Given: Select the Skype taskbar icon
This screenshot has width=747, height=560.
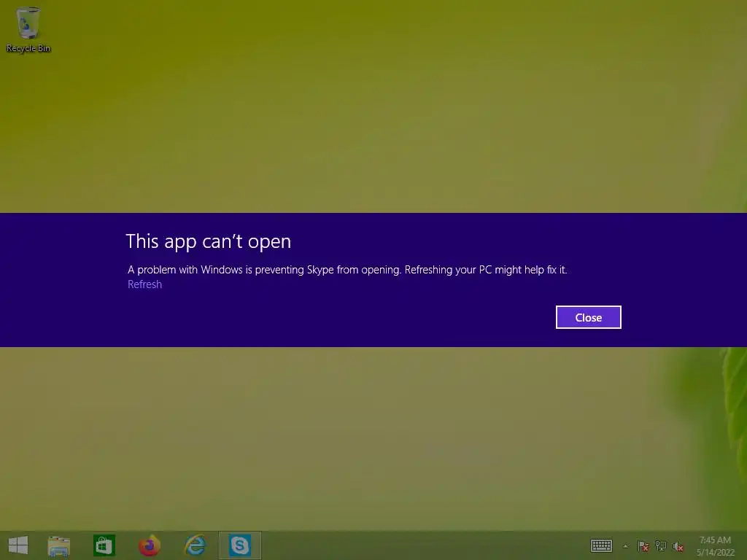Looking at the screenshot, I should tap(239, 545).
